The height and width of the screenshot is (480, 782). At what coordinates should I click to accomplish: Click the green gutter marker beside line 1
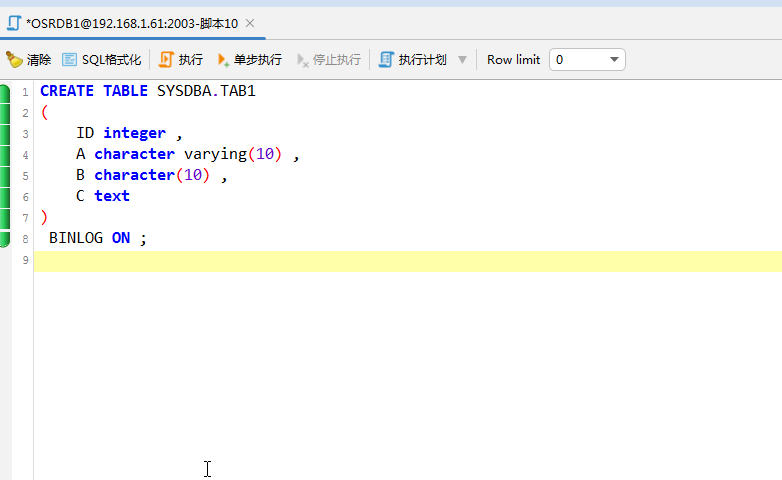pos(5,92)
